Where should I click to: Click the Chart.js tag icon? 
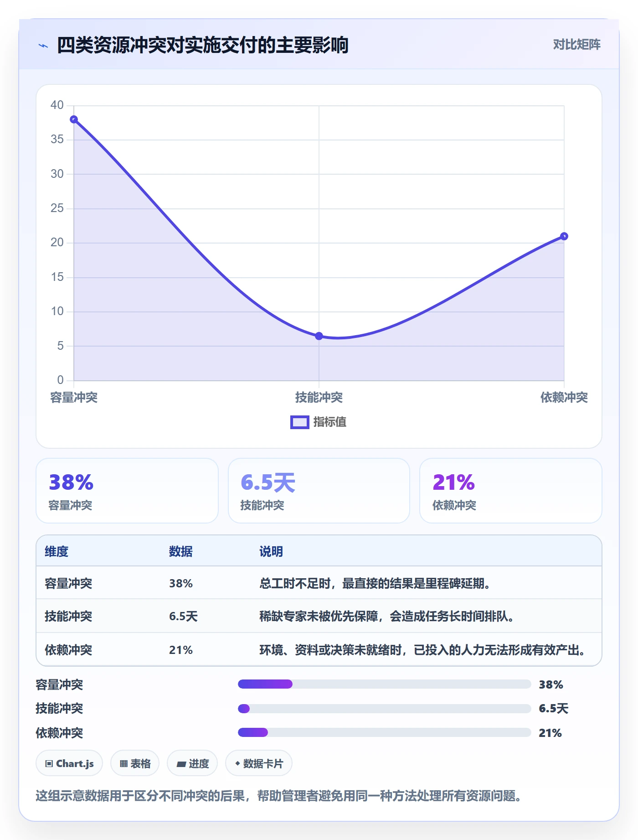click(49, 764)
